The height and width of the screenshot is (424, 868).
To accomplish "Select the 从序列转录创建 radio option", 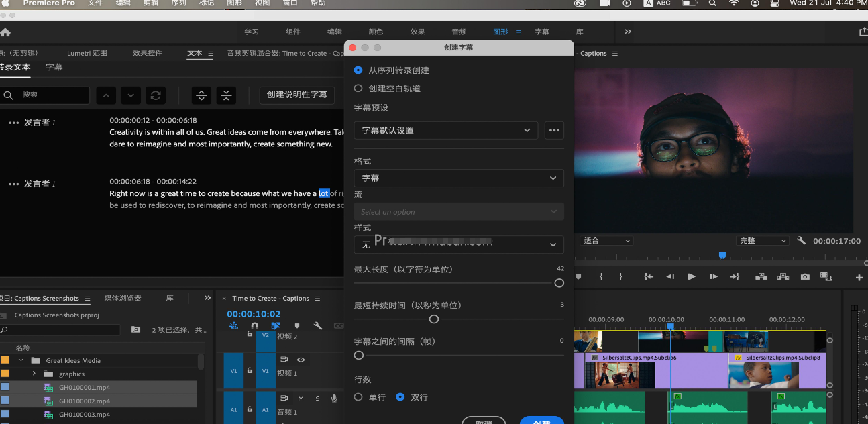I will pyautogui.click(x=358, y=70).
